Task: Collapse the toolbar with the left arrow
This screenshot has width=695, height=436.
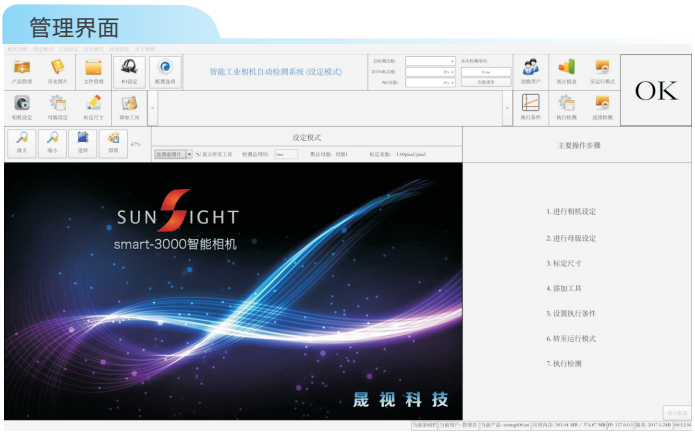Action: click(152, 107)
